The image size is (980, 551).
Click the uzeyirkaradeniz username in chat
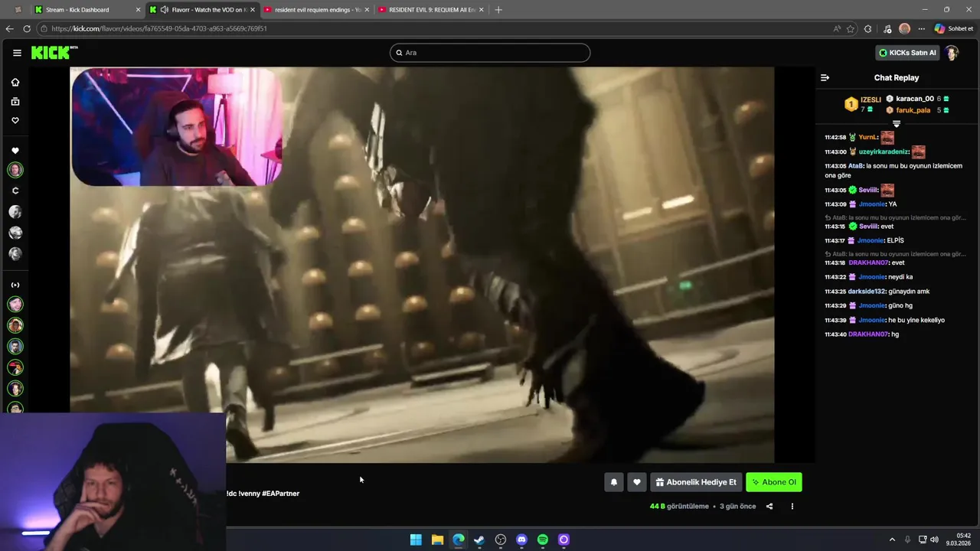tap(884, 152)
